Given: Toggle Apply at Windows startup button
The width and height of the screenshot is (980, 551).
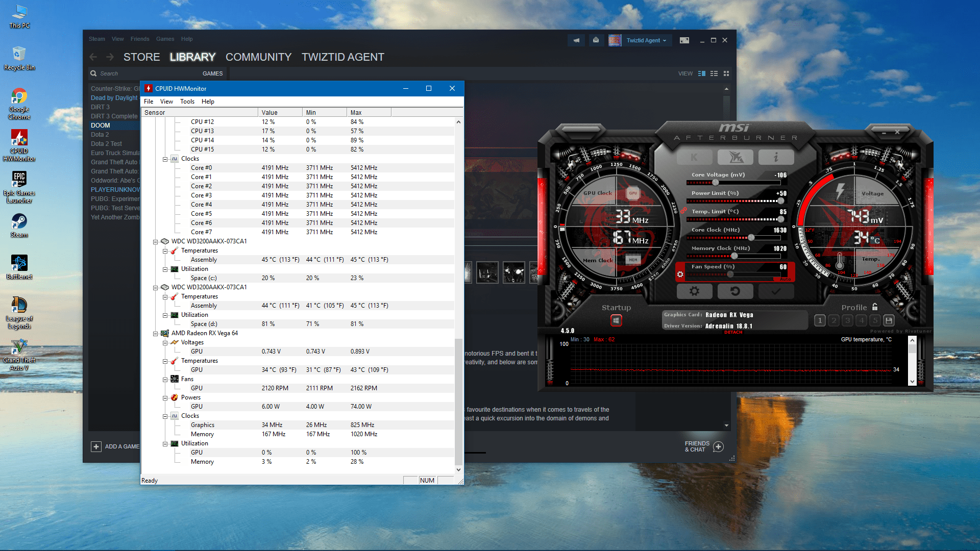Looking at the screenshot, I should pyautogui.click(x=616, y=320).
